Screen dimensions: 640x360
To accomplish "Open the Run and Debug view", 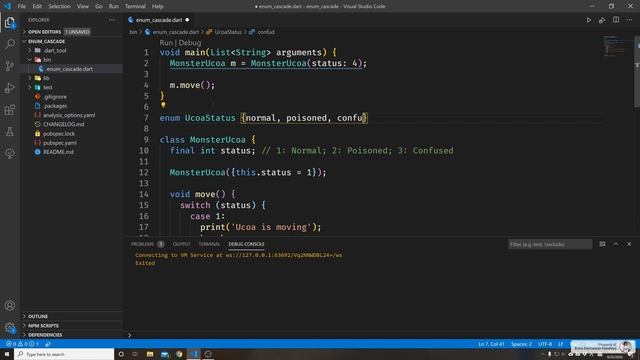I will (10, 88).
